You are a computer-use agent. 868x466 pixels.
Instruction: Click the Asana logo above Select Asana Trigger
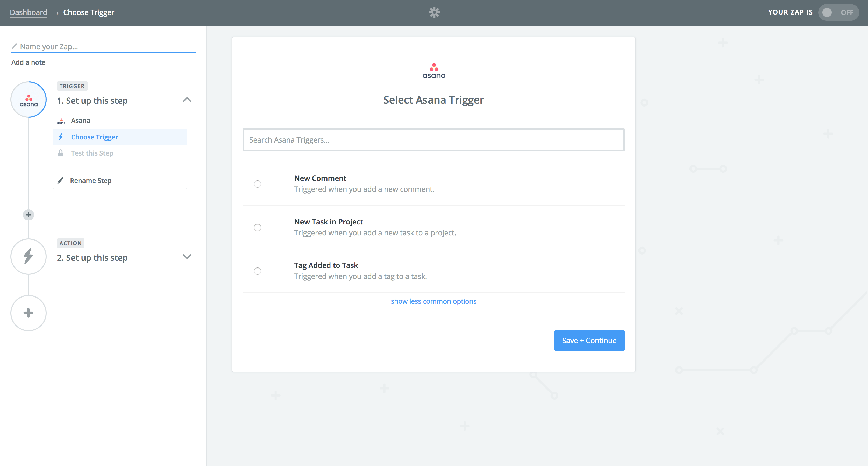434,70
